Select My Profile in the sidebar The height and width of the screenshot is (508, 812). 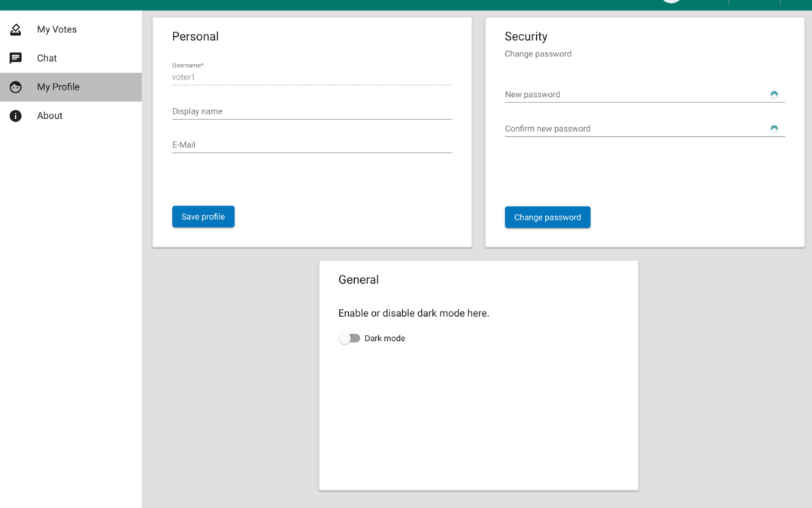pyautogui.click(x=59, y=87)
